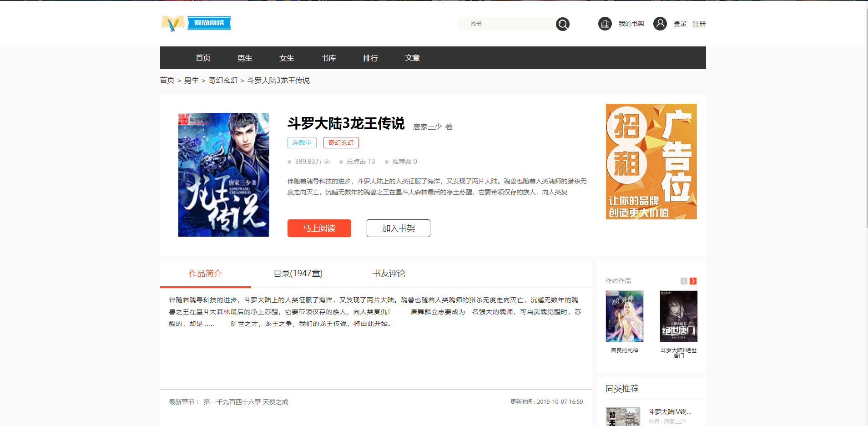Open the latest chapter 天使之戒 link
Screen dimensions: 868x426
246,402
